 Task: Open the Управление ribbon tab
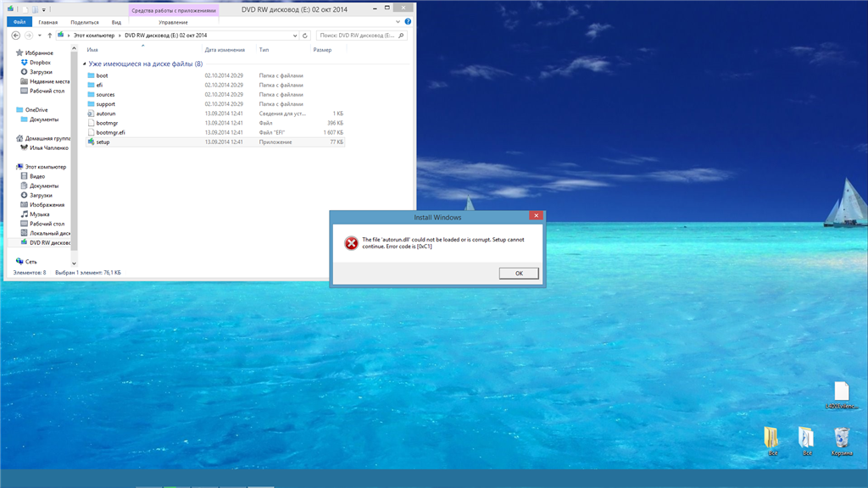tap(173, 22)
